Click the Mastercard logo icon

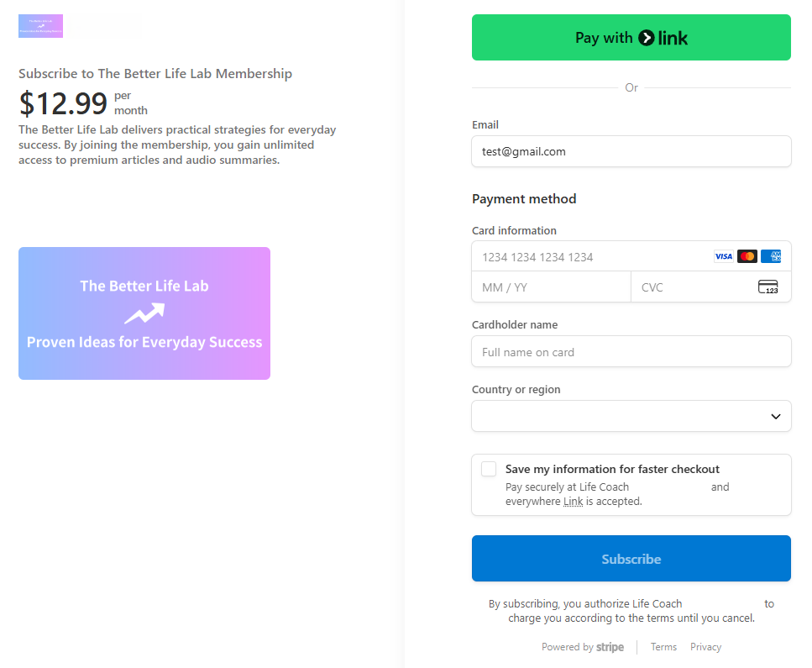747,256
